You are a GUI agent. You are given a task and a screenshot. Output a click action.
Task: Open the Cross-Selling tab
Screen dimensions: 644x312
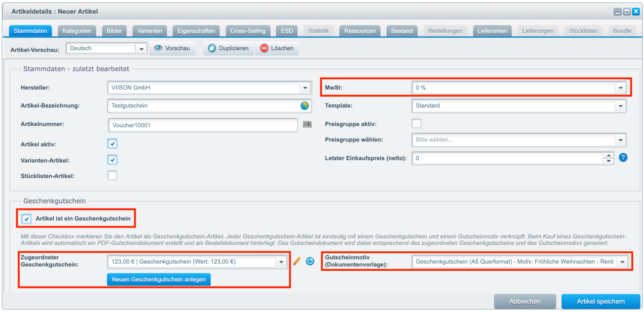247,31
